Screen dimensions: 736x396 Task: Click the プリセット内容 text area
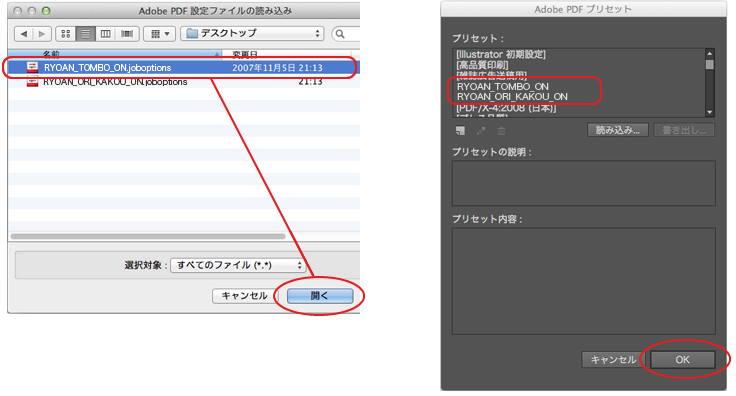[583, 281]
